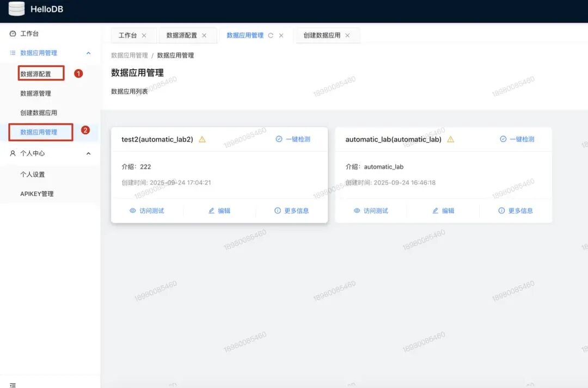Close the 工作台 tab
This screenshot has height=388, width=588.
point(144,35)
